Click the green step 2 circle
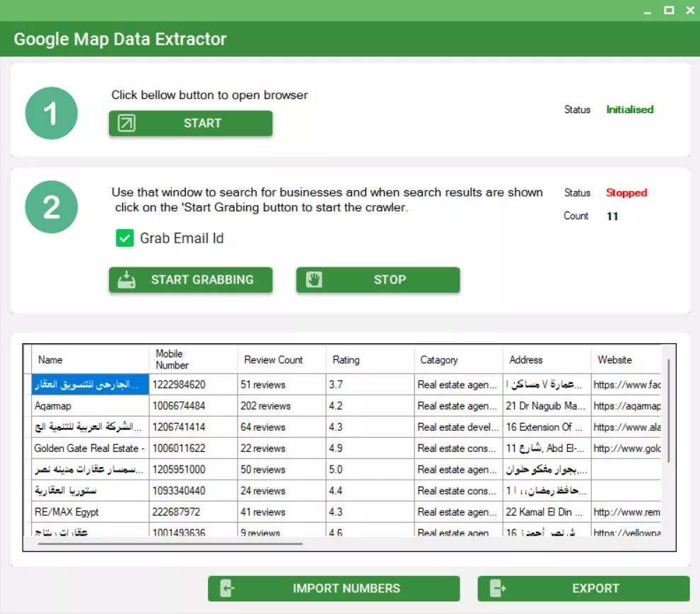700x614 pixels. pyautogui.click(x=51, y=207)
